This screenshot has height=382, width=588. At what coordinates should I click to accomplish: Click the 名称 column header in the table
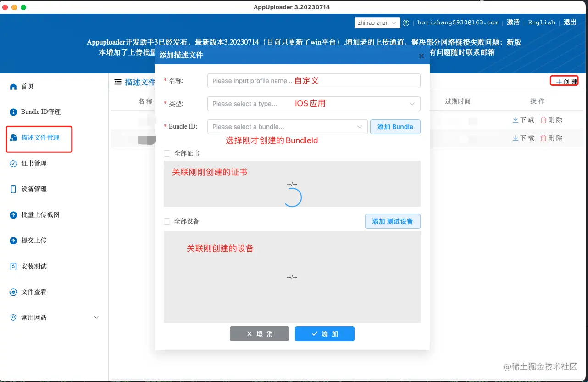click(146, 101)
